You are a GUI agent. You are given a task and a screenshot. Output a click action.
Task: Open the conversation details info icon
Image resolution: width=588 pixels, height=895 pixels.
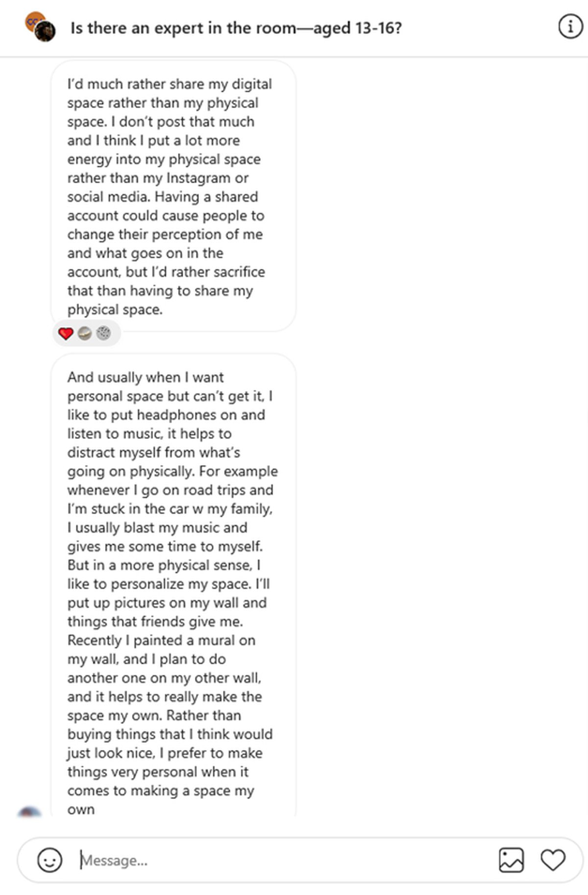coord(570,27)
